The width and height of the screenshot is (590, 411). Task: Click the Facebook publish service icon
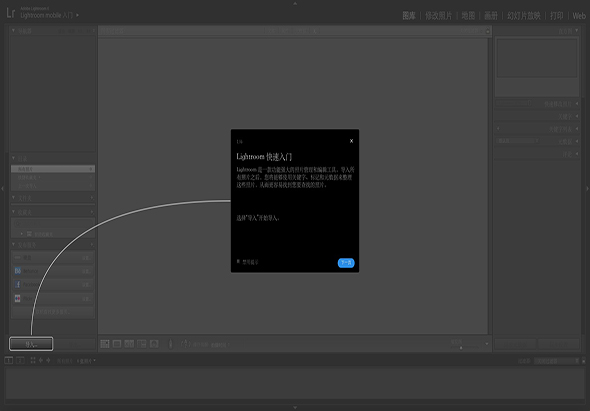click(x=18, y=285)
